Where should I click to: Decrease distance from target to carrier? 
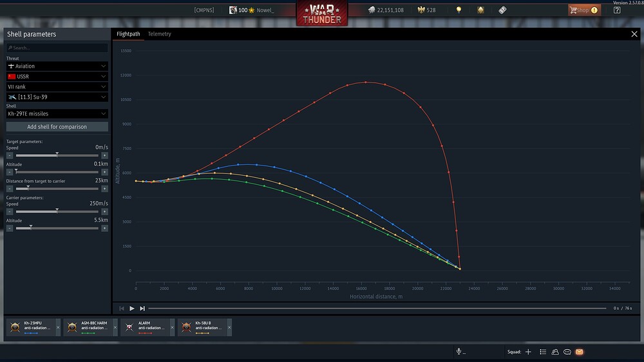[x=10, y=189]
